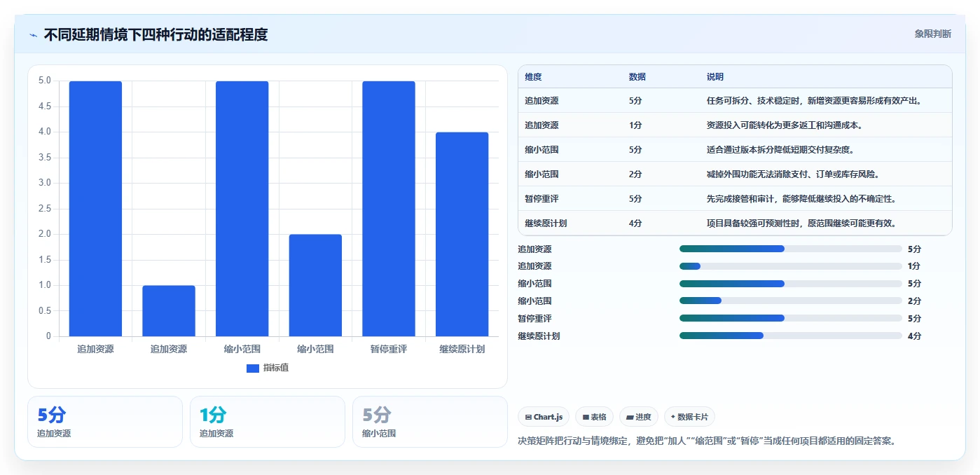Click the 表格 chip
The image size is (980, 475).
pos(594,417)
